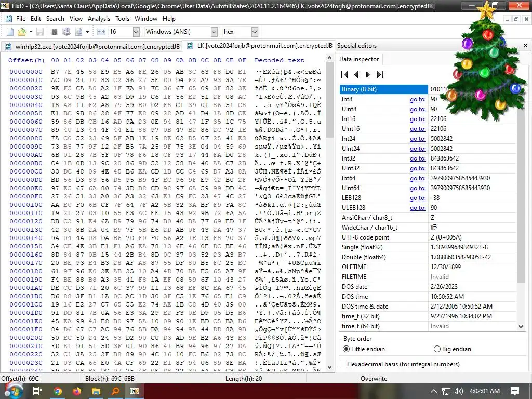Click offset row 00000100 in hex view
532x399 pixels.
26,205
